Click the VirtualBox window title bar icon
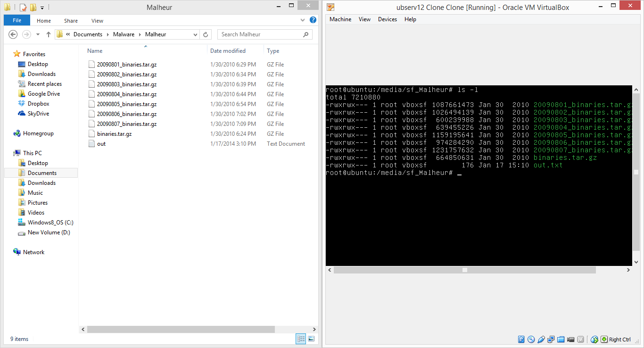Screen dimensions: 644x348 click(x=330, y=7)
